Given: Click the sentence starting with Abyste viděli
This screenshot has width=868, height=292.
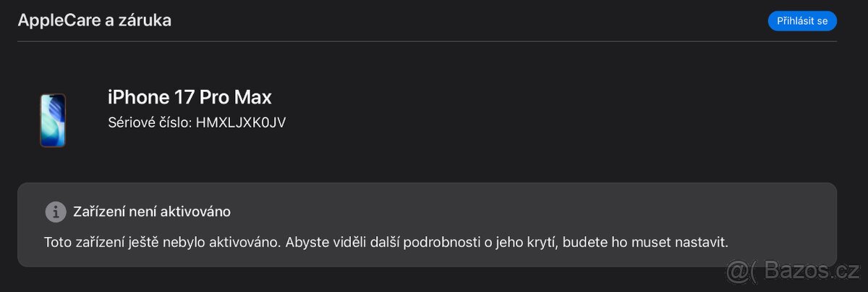Looking at the screenshot, I should pos(506,243).
